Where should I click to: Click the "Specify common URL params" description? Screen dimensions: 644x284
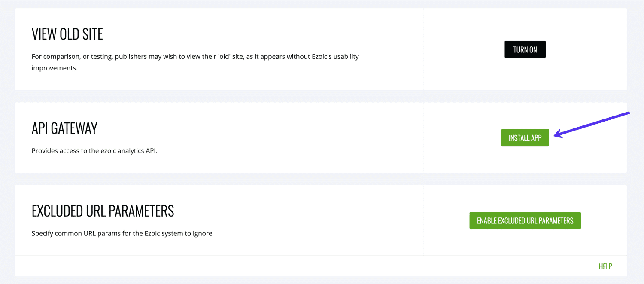(x=122, y=234)
